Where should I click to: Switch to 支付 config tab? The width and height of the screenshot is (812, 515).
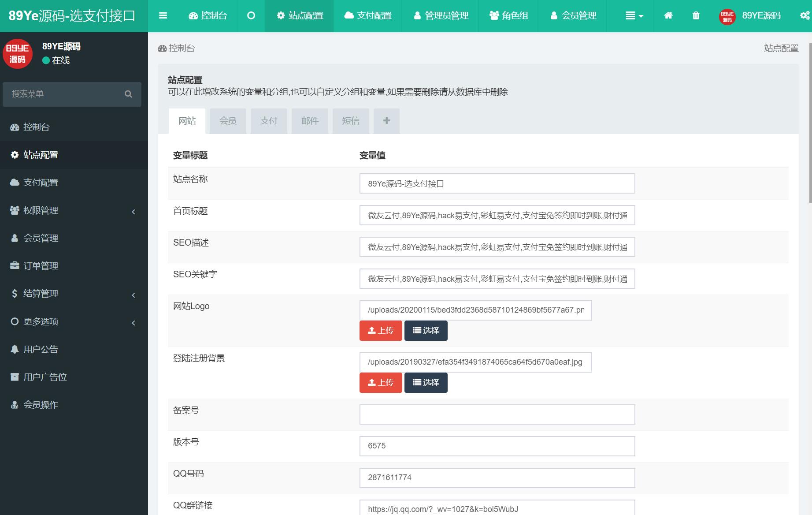coord(269,121)
